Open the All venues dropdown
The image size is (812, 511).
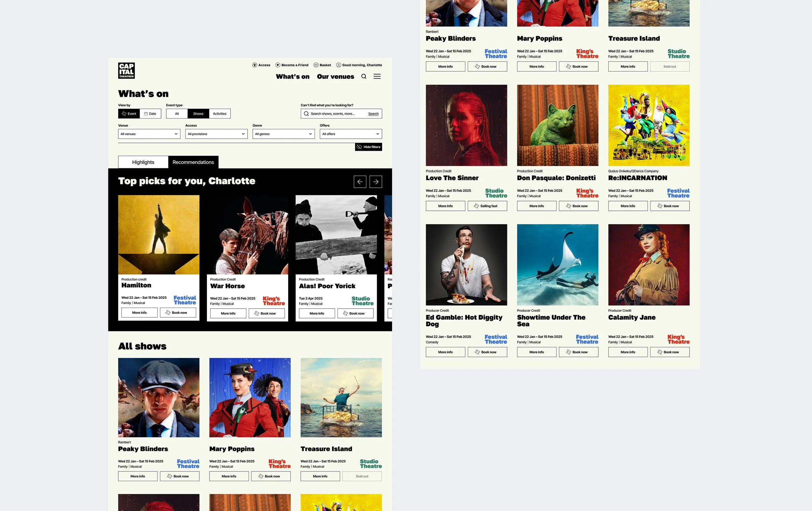(149, 134)
